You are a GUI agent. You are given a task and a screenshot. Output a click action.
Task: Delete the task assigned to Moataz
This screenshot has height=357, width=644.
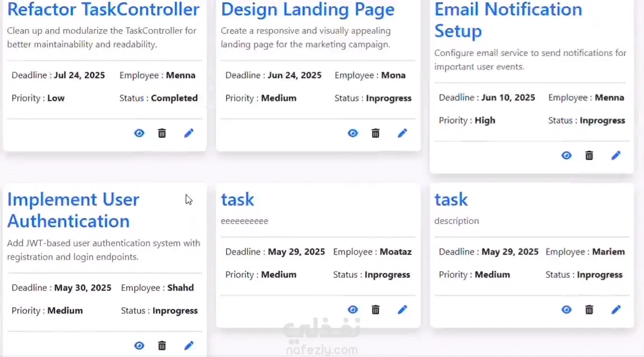click(x=375, y=310)
